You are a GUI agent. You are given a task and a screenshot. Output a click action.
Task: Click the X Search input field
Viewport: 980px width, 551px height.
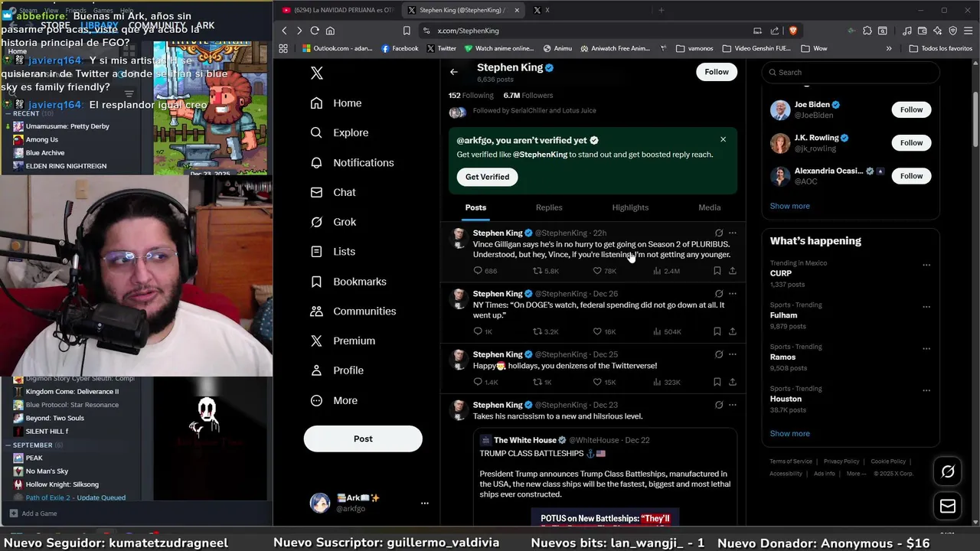850,72
